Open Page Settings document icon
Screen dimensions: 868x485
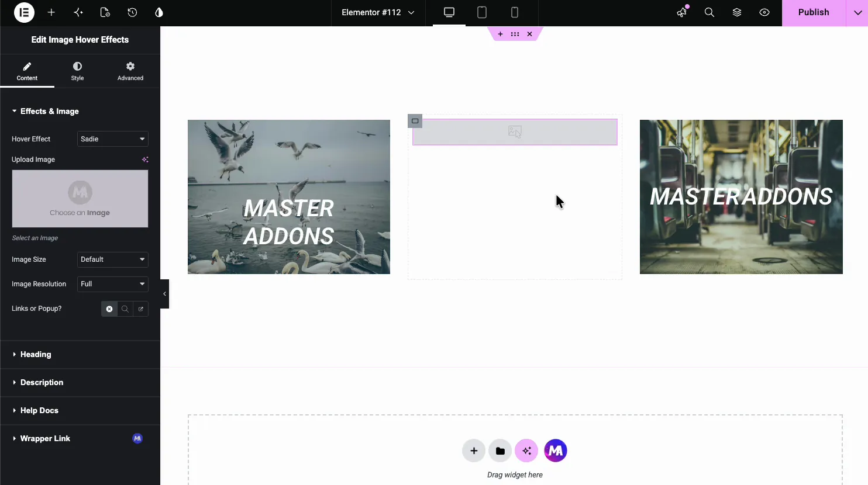click(105, 12)
